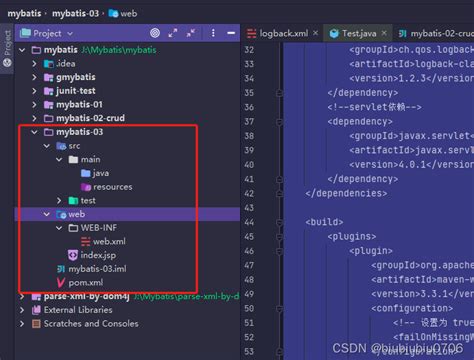This screenshot has height=360, width=474.
Task: Click the blue java sources folder icon
Action: (86, 173)
